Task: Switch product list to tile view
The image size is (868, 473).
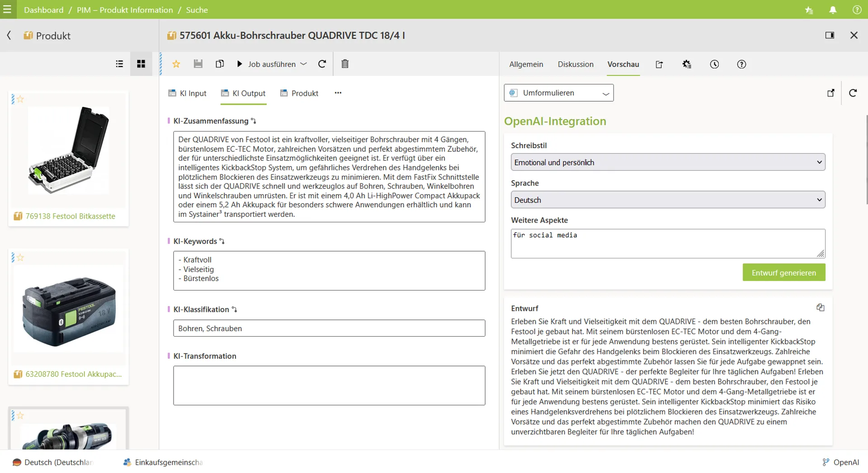Action: (x=141, y=64)
